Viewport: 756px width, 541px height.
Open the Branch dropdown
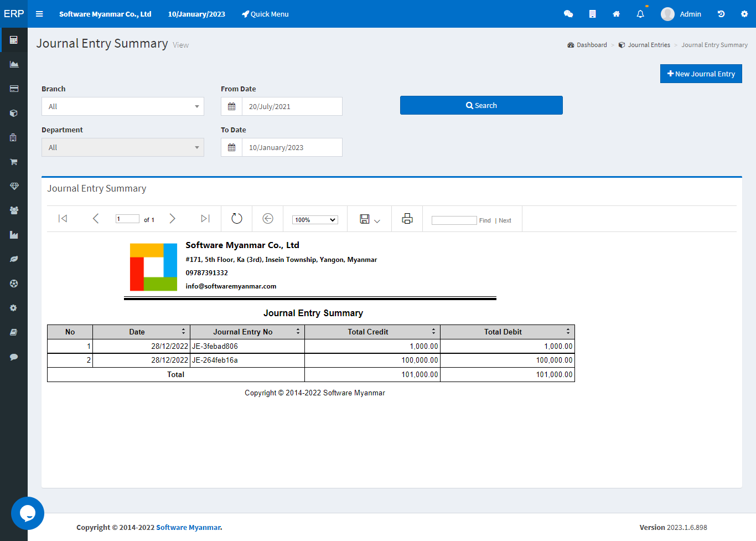(x=123, y=106)
